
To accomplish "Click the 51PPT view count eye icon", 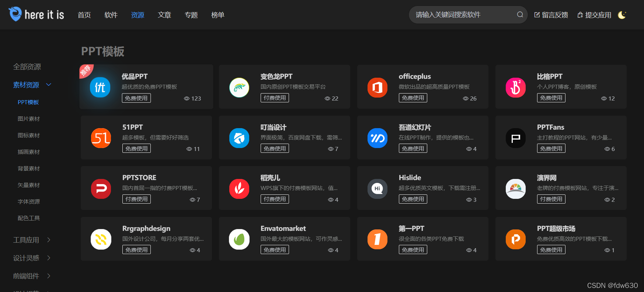I will click(189, 149).
